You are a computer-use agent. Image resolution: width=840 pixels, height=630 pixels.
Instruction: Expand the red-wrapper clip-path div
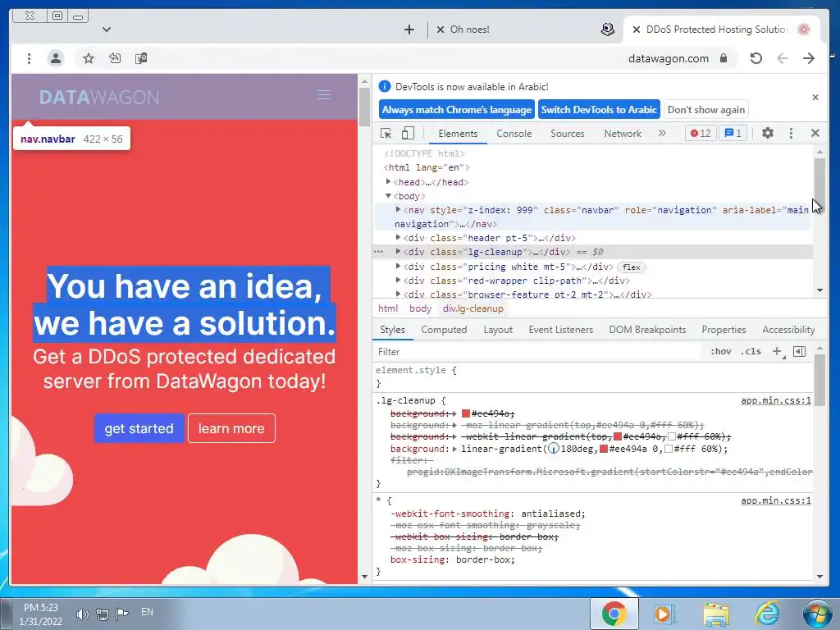click(398, 281)
